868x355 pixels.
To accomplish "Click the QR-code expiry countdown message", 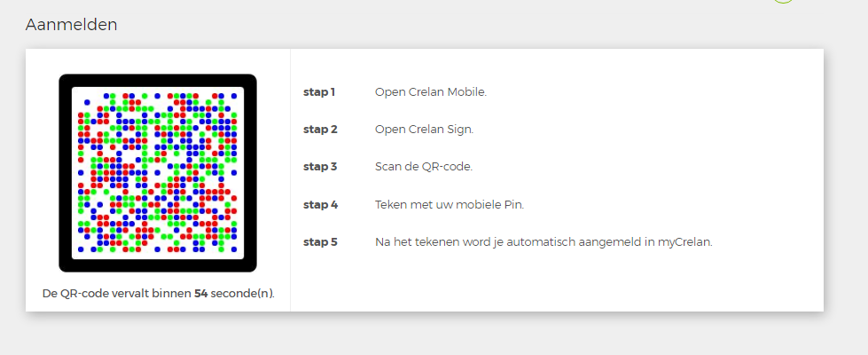I will [158, 293].
